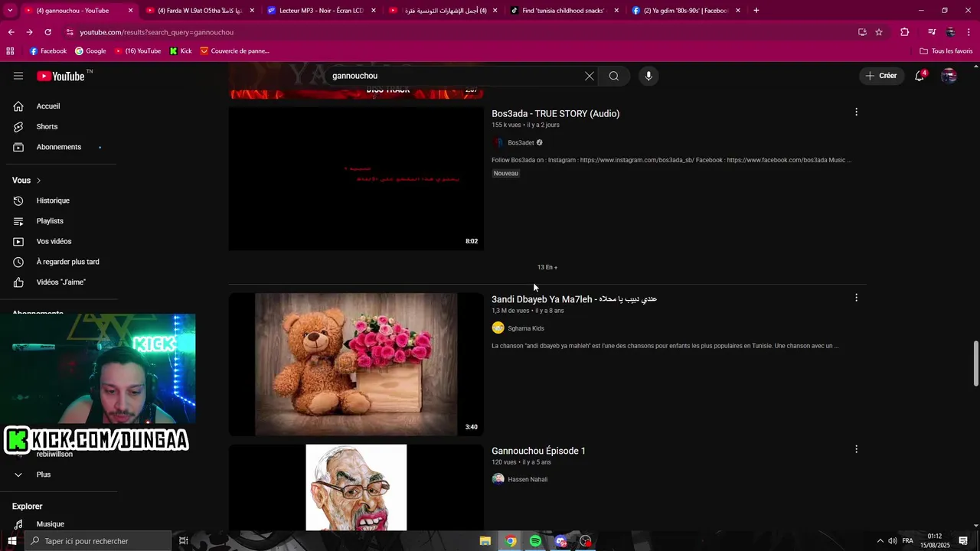
Task: Open the Couvercle de panne bookmark
Action: click(234, 51)
